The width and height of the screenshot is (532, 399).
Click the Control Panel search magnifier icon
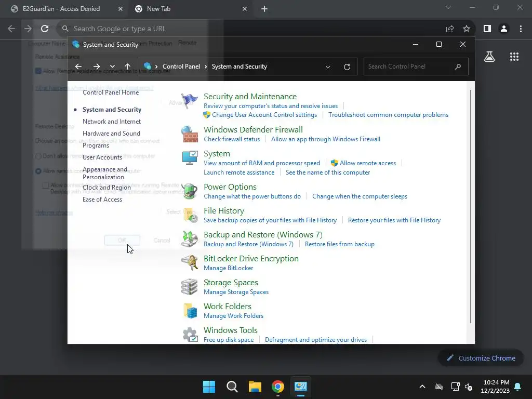(458, 66)
